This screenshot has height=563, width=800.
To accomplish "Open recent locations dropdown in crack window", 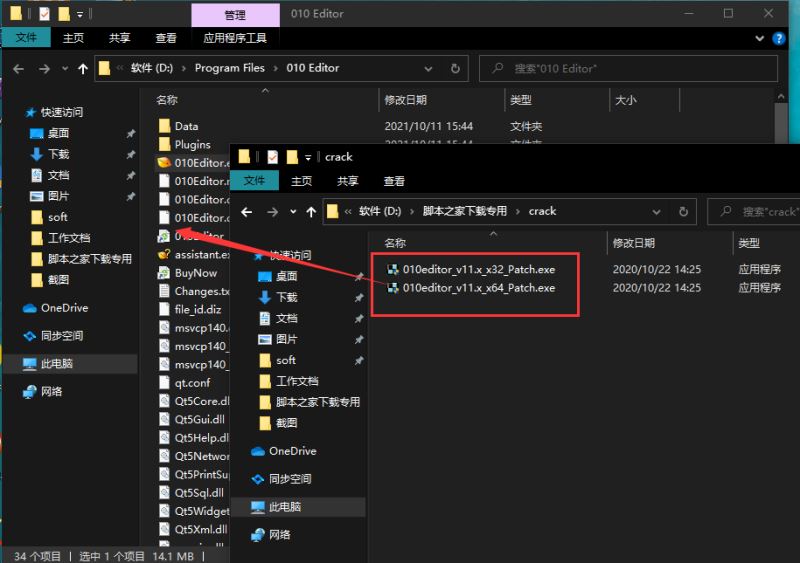I will pyautogui.click(x=293, y=212).
